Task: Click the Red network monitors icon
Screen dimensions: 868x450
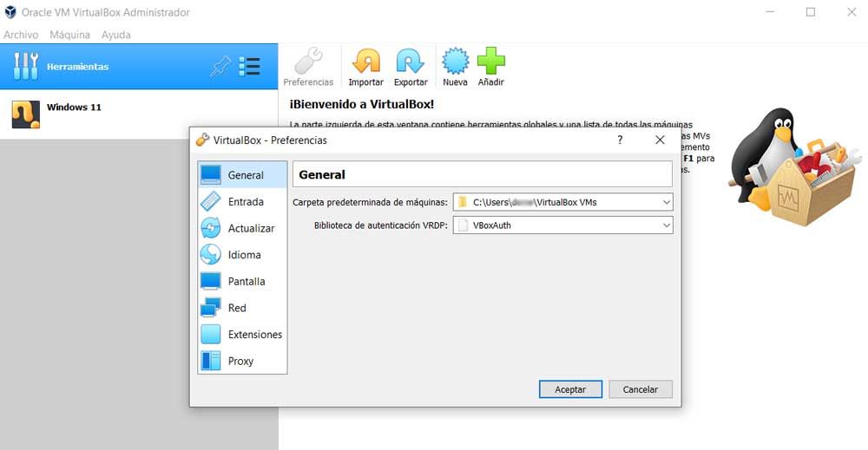Action: 210,308
